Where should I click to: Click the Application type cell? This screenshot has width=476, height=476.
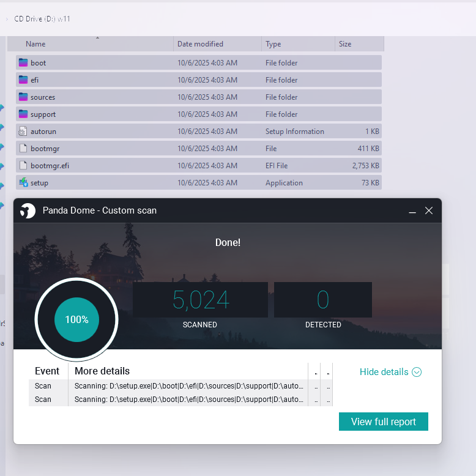(x=284, y=183)
